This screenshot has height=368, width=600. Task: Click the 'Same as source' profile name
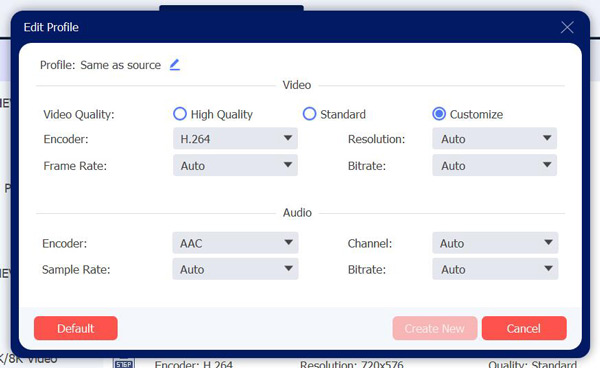click(x=121, y=65)
